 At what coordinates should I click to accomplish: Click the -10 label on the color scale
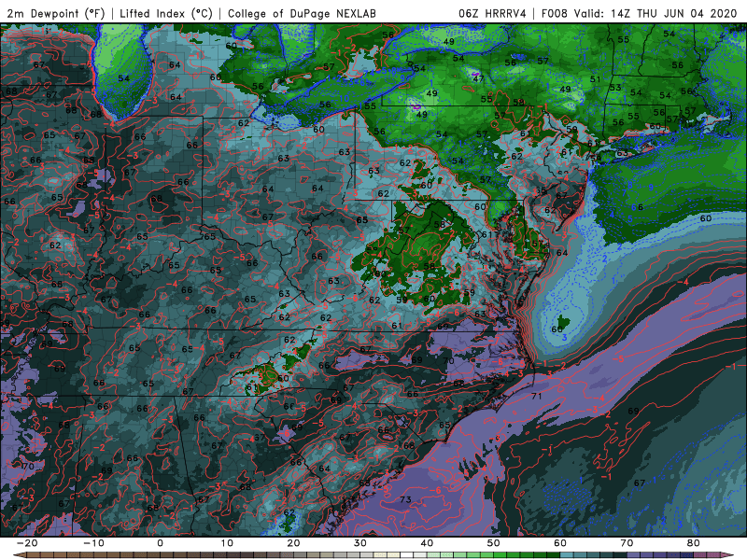point(93,543)
